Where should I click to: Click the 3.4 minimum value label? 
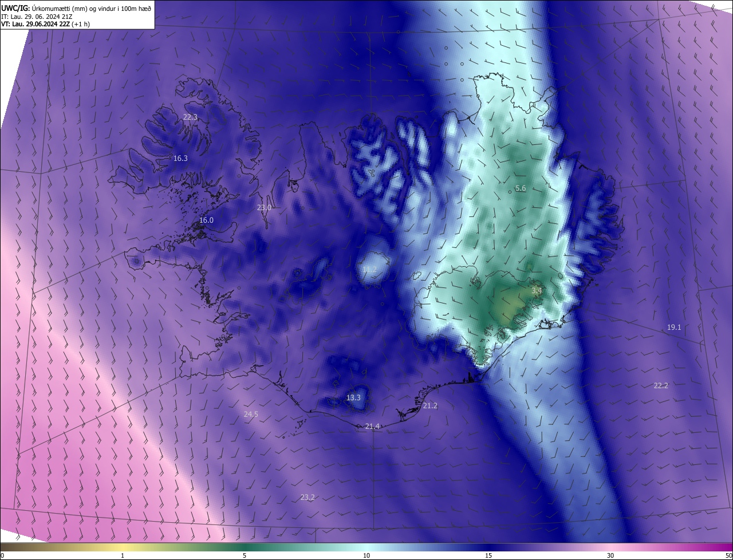[x=537, y=290]
